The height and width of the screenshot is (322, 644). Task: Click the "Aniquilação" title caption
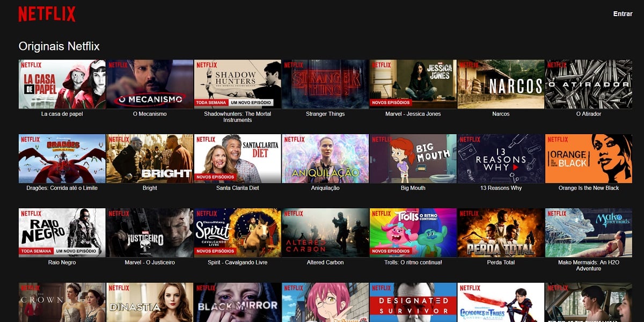pos(325,188)
